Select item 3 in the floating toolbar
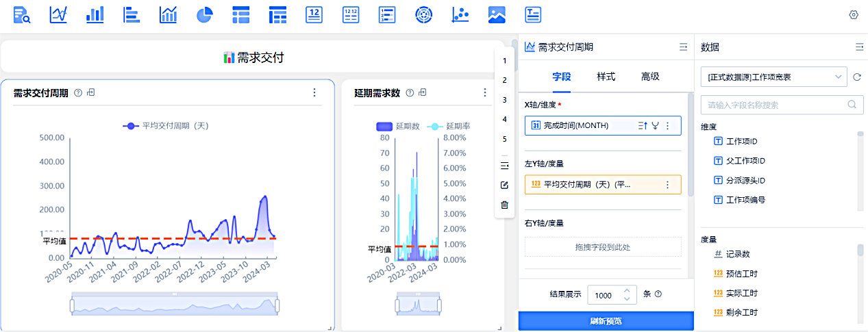 click(x=505, y=100)
